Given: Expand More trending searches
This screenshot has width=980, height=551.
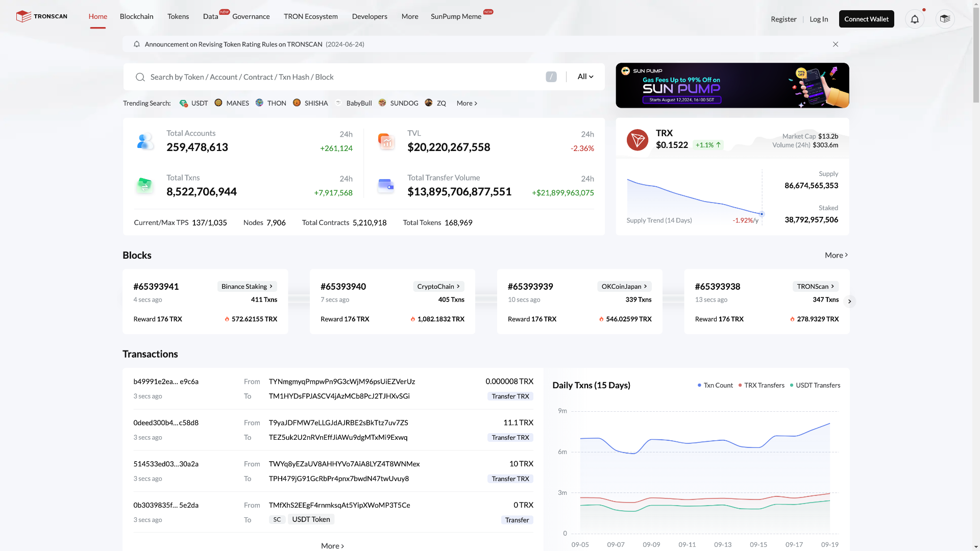Looking at the screenshot, I should pos(467,103).
